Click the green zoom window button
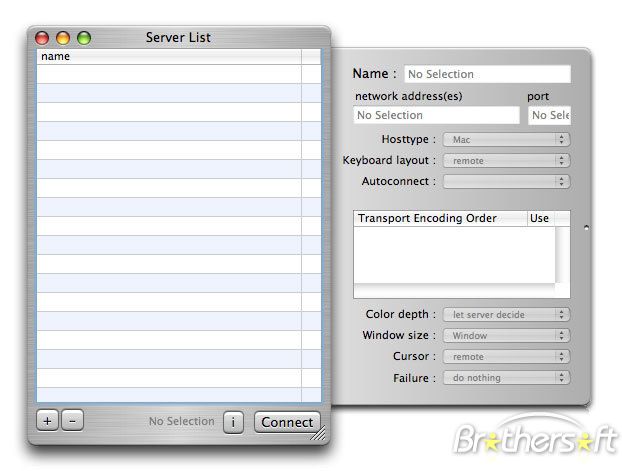This screenshot has width=622, height=471. tap(84, 38)
